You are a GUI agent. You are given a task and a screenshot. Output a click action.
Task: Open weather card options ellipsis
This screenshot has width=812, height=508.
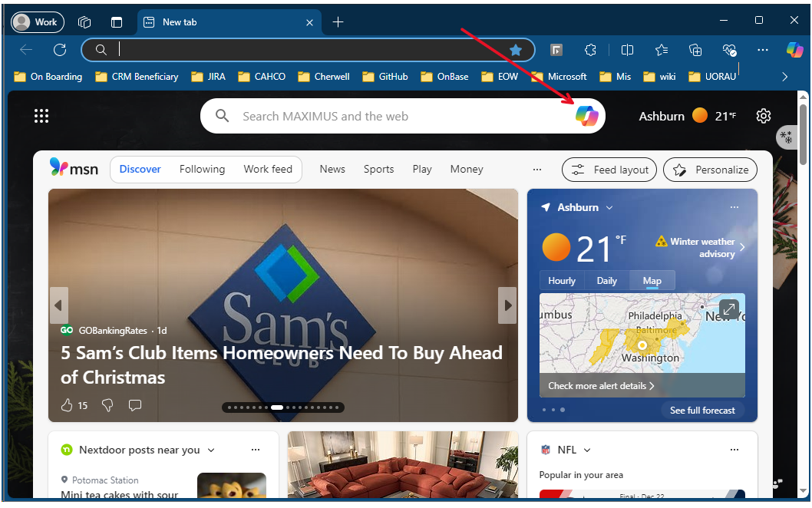coord(734,207)
